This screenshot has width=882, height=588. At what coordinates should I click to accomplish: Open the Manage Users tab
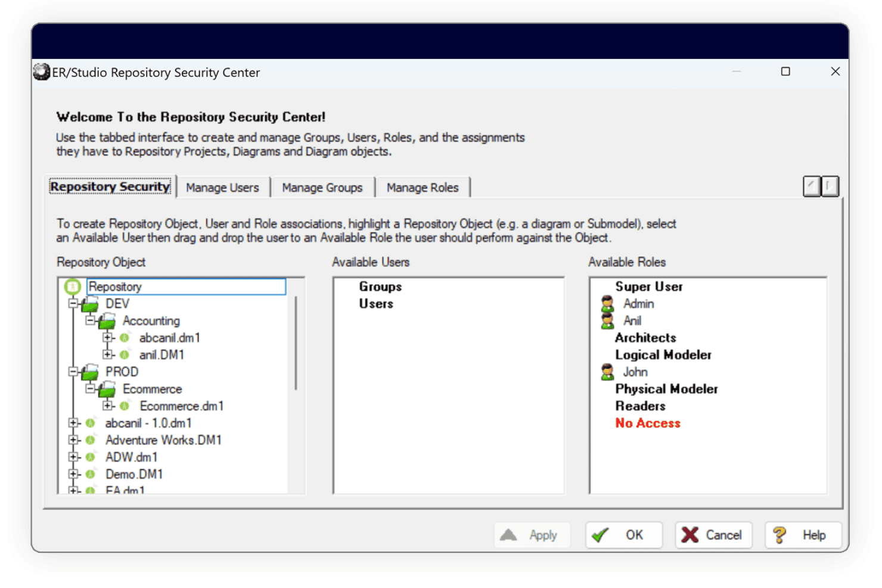[223, 188]
